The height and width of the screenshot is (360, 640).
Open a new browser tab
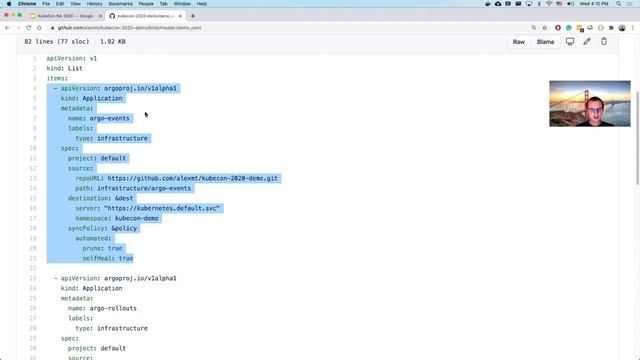point(193,16)
